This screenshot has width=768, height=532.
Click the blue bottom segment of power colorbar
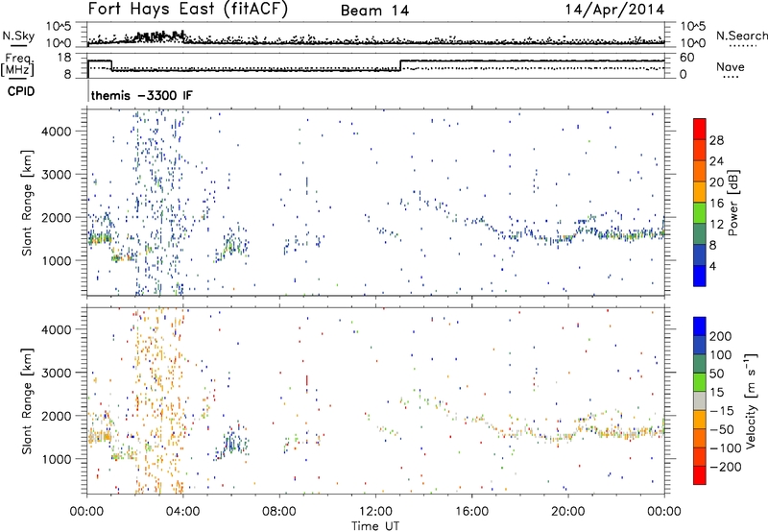pyautogui.click(x=700, y=276)
